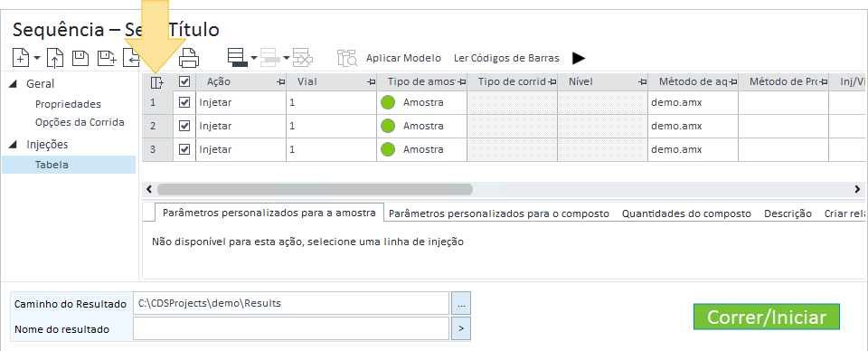Click the Nível column header
Image resolution: width=868 pixels, height=351 pixels.
602,82
